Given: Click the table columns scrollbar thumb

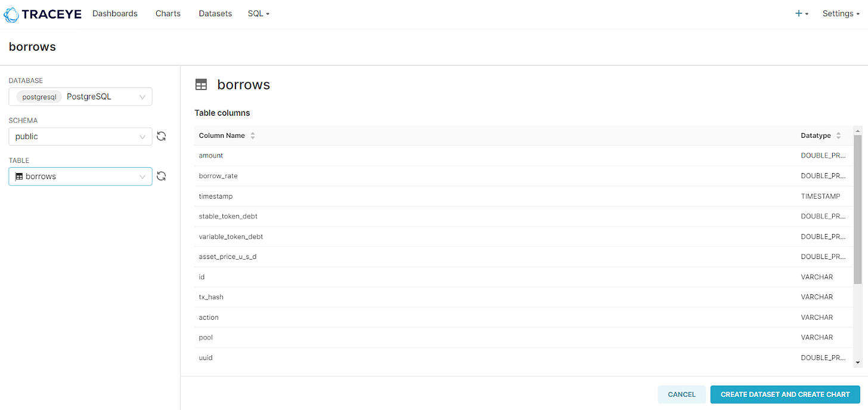Looking at the screenshot, I should tap(858, 209).
